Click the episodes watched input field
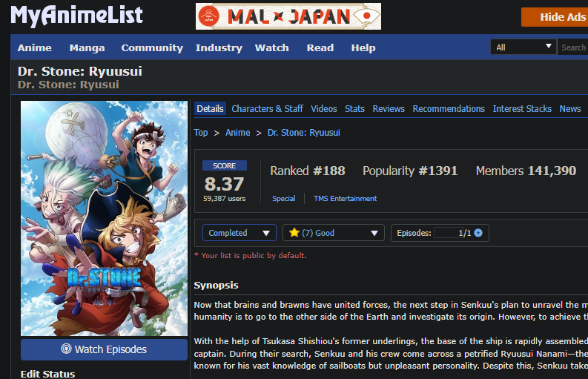Image resolution: width=588 pixels, height=379 pixels. [x=449, y=233]
